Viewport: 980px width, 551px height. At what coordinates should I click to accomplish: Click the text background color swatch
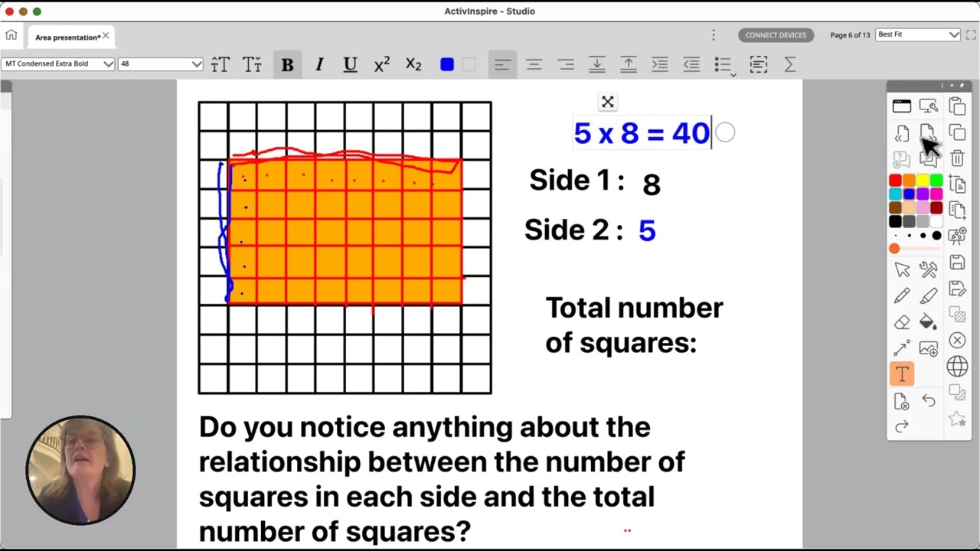[x=469, y=65]
